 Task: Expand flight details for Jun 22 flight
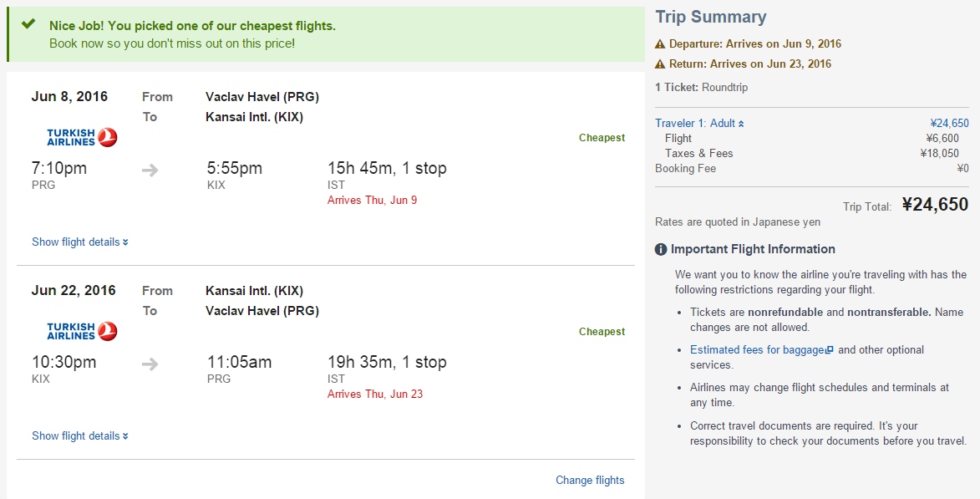(x=80, y=435)
